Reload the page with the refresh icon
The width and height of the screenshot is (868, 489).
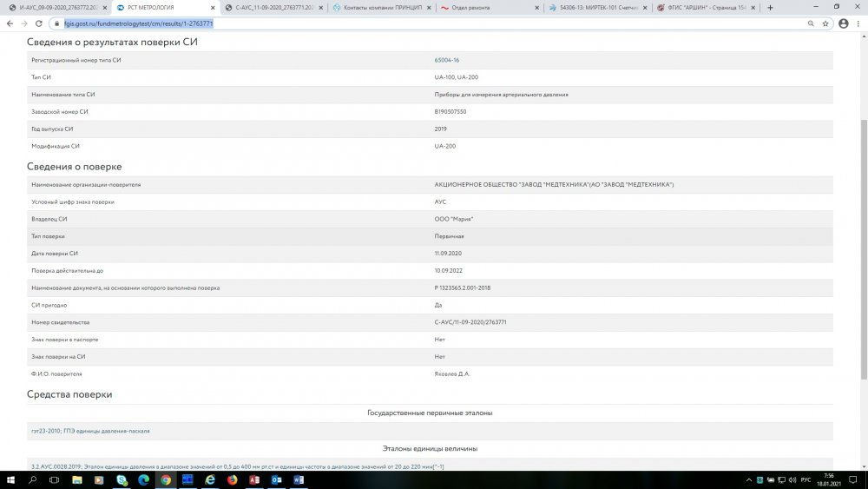pyautogui.click(x=40, y=23)
